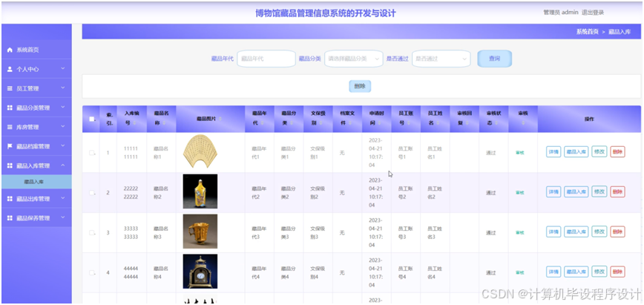Open the 藏品分类 dropdown filter
Viewport: 644px width, 305px height.
[354, 59]
